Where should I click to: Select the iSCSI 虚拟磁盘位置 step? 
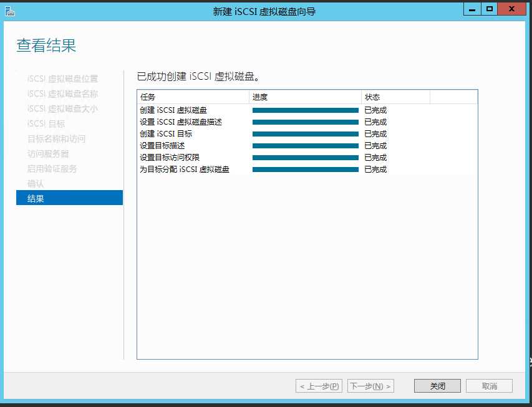(x=62, y=79)
